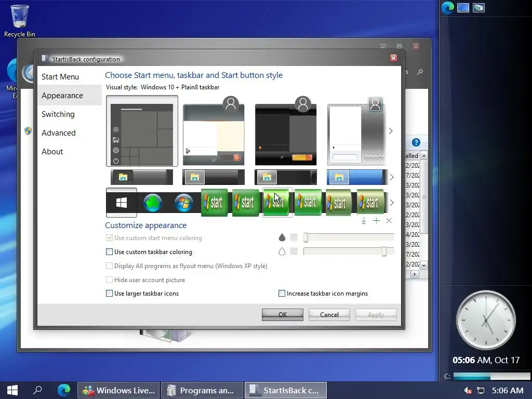Choose the Windows 7 orb start button
The width and height of the screenshot is (532, 399).
[x=183, y=203]
